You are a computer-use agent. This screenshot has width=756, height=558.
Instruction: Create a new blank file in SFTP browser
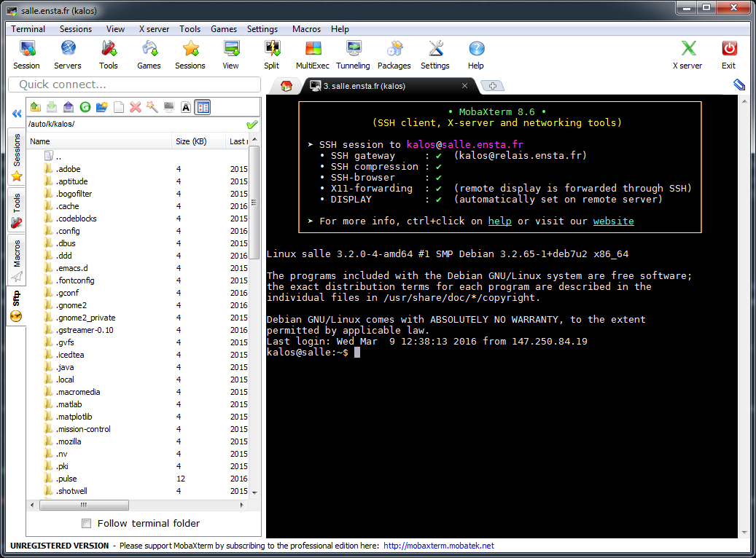[119, 107]
